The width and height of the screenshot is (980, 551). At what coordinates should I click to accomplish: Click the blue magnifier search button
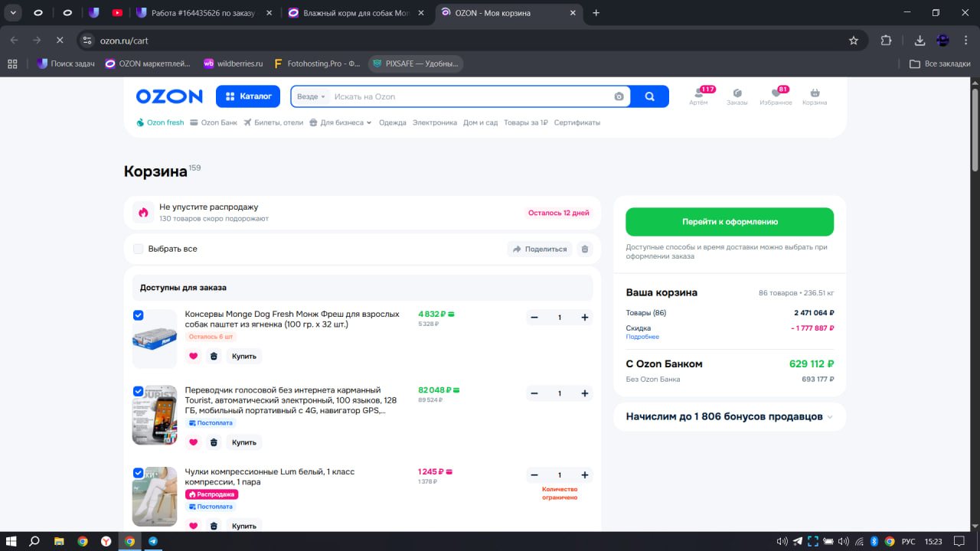tap(650, 96)
